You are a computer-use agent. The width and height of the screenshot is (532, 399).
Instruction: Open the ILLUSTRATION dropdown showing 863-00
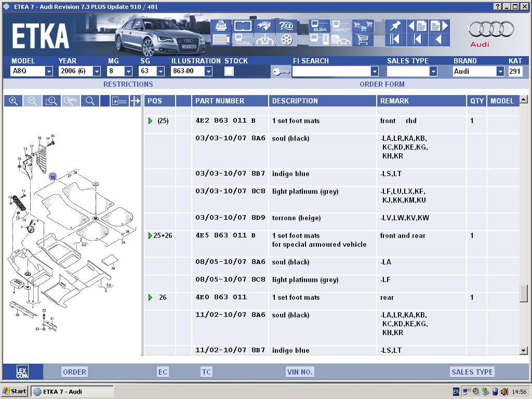[x=208, y=71]
